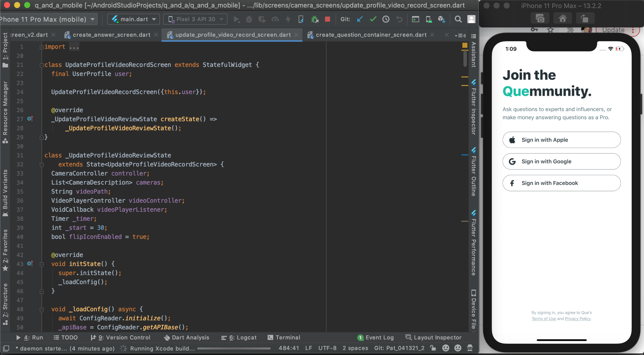The height and width of the screenshot is (355, 644).
Task: Click Home button in simulator window
Action: click(562, 19)
